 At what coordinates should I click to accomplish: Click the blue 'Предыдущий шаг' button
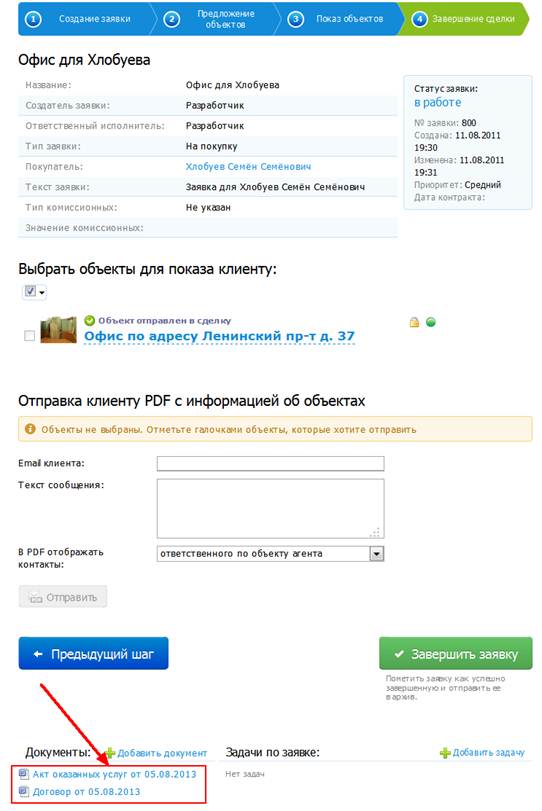coord(94,653)
